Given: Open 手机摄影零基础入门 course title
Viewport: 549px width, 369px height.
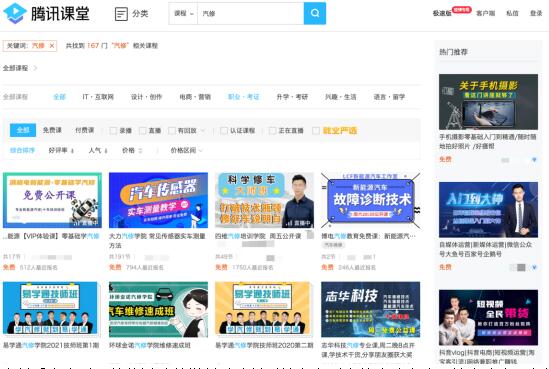Looking at the screenshot, I should point(488,141).
